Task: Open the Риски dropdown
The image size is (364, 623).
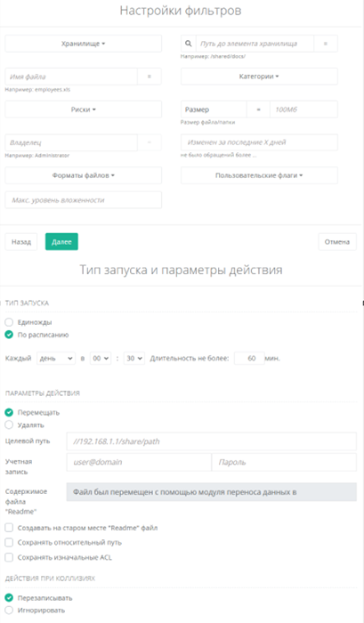Action: tap(84, 109)
